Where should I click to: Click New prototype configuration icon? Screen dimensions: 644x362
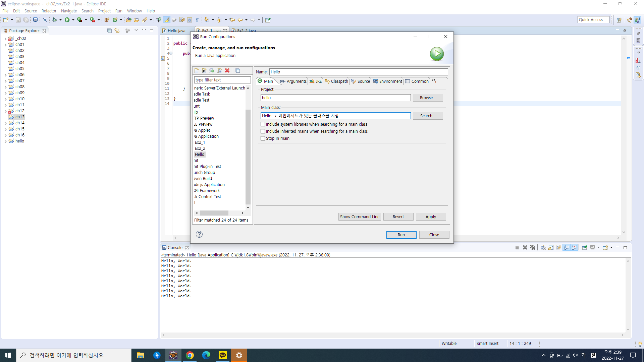click(x=204, y=70)
